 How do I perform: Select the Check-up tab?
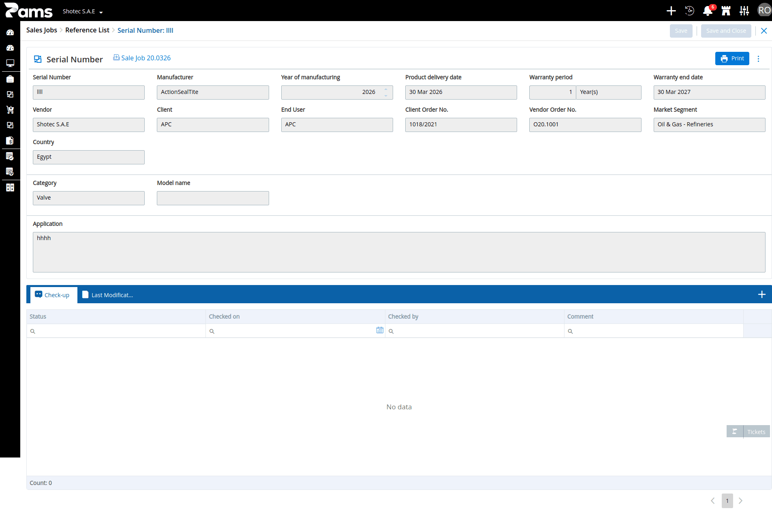click(x=53, y=295)
